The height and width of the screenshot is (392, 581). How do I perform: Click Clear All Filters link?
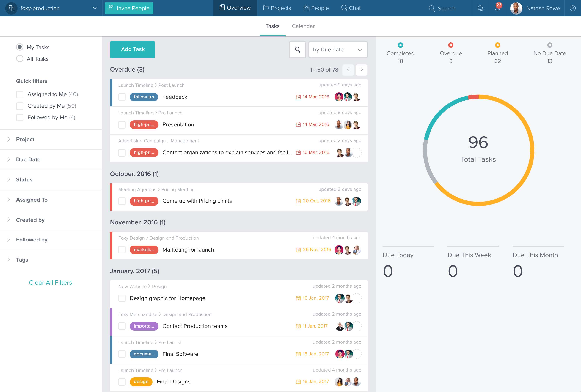point(50,282)
